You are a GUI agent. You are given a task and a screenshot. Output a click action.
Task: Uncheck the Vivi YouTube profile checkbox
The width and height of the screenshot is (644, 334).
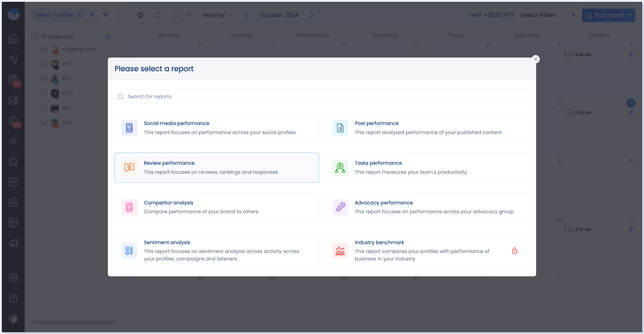44,123
